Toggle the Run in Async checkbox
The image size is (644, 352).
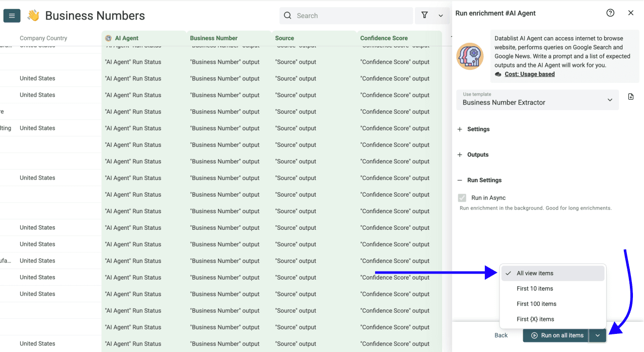coord(462,197)
